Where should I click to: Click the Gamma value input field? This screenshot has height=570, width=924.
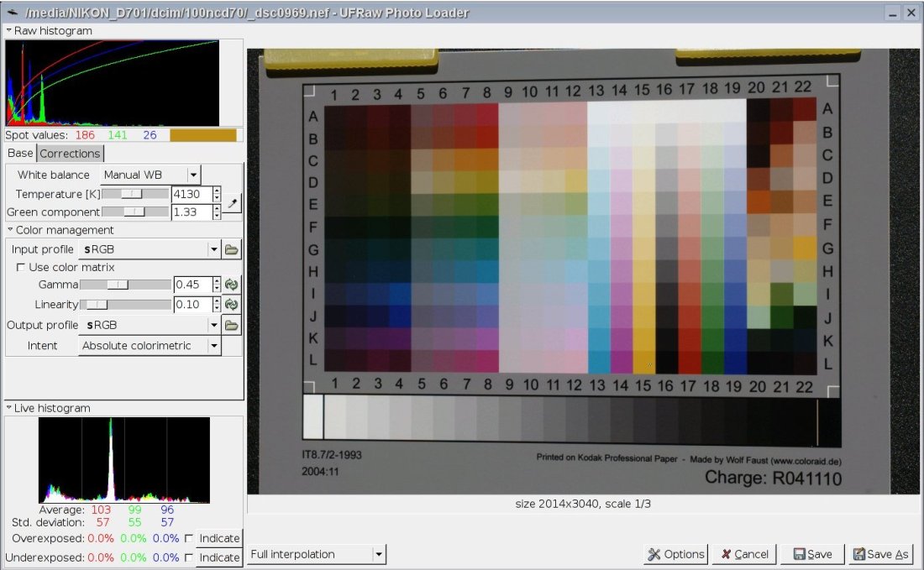pyautogui.click(x=192, y=285)
